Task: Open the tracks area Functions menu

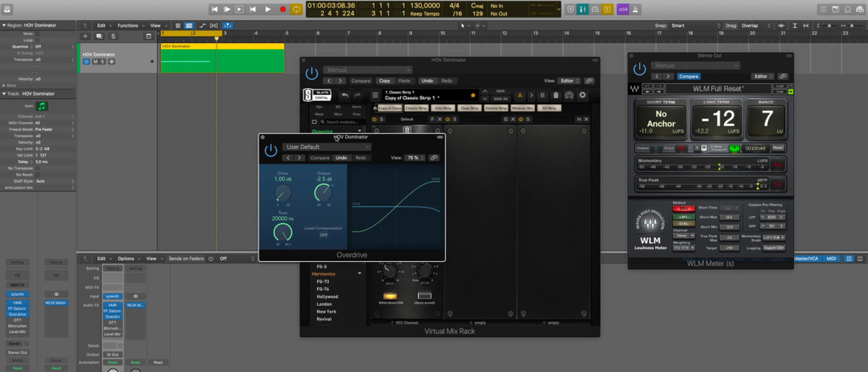Action: click(130, 25)
